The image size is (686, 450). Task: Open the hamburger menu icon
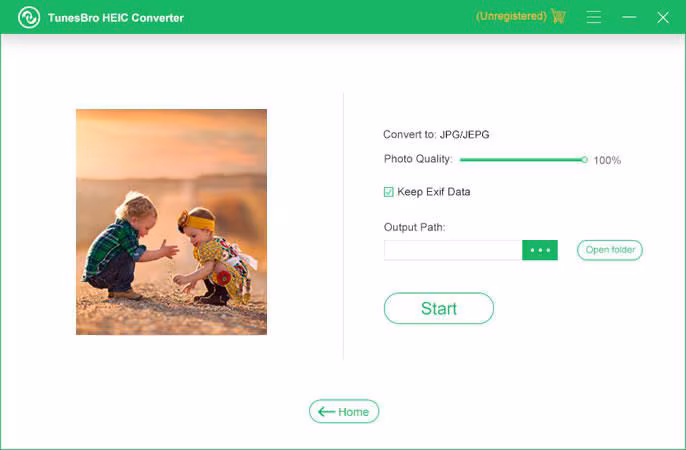tap(594, 17)
